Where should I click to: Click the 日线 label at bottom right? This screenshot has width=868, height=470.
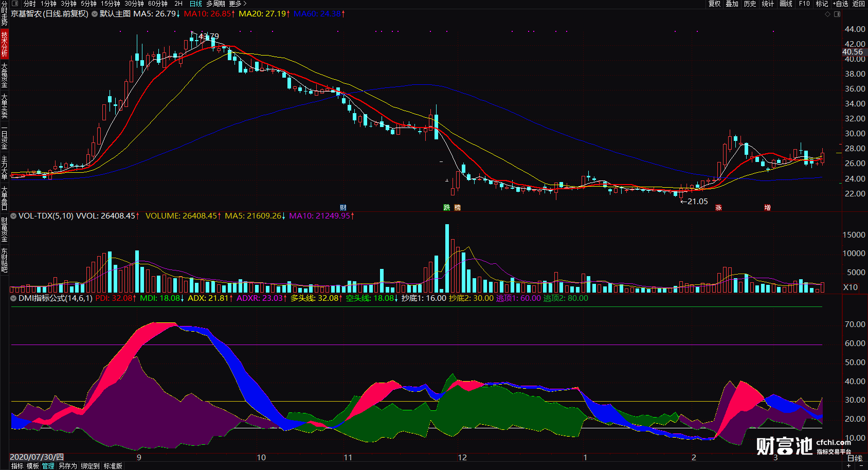(855, 458)
